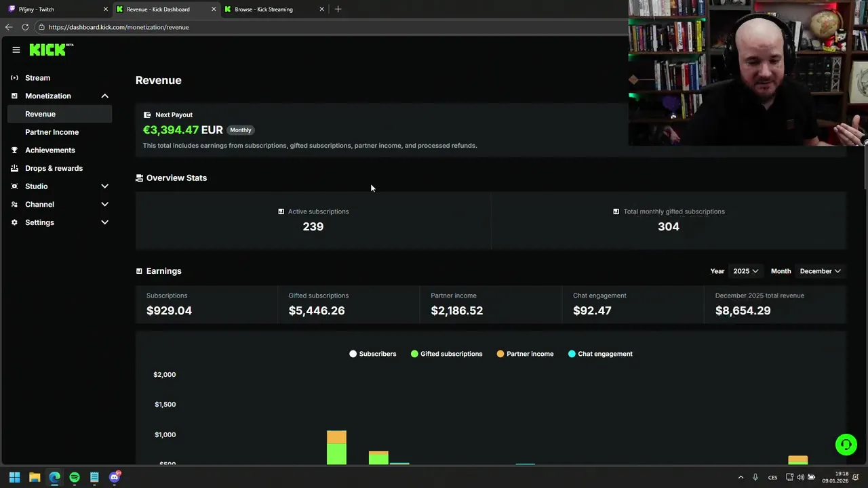Select Revenue in sidebar
Viewport: 868px width, 488px height.
pyautogui.click(x=60, y=114)
